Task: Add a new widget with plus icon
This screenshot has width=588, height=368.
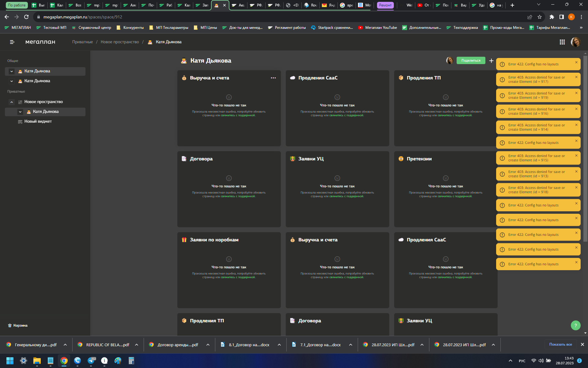Action: coord(491,61)
